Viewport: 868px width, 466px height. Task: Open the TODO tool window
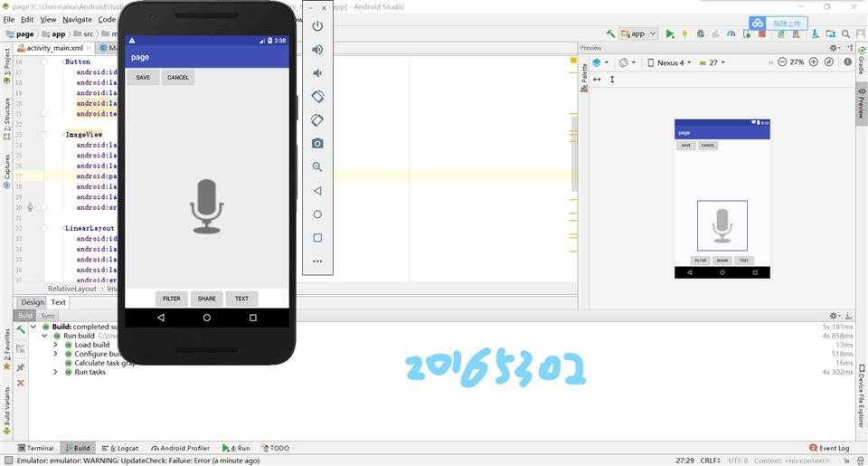pyautogui.click(x=275, y=448)
